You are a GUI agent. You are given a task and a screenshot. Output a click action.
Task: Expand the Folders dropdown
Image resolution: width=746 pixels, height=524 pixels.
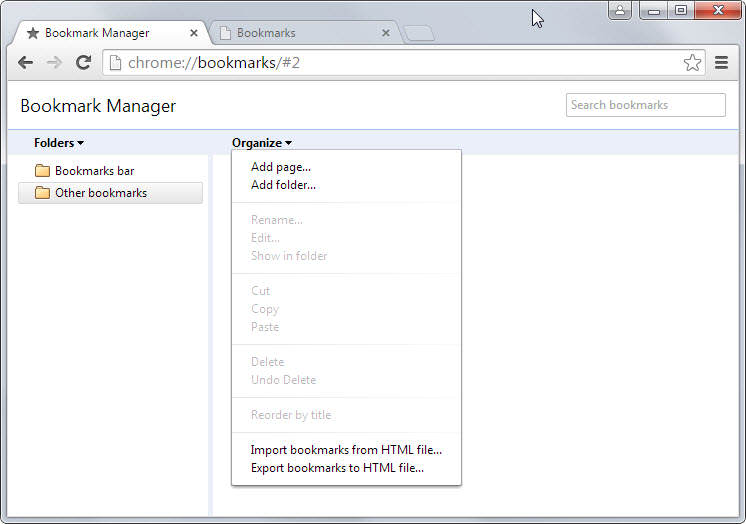click(59, 143)
